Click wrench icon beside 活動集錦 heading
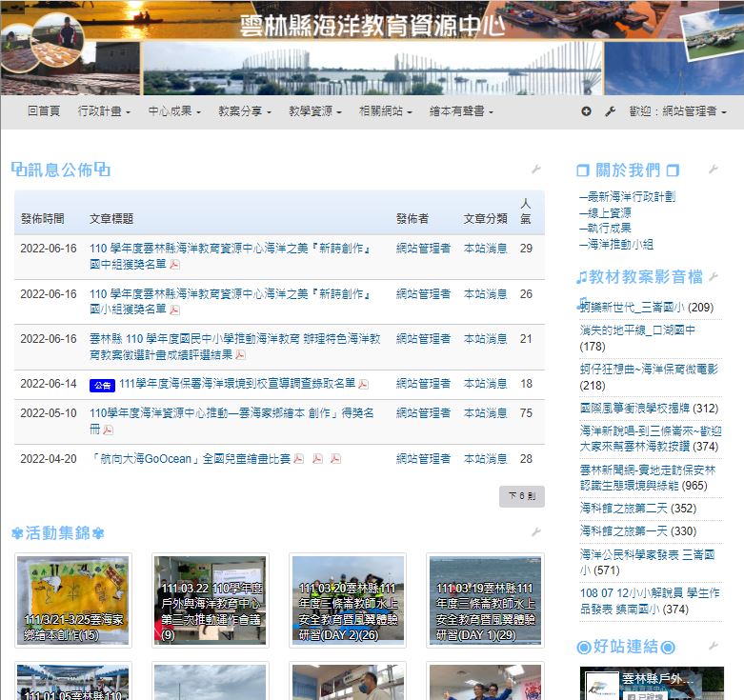744x700 pixels. 536,532
